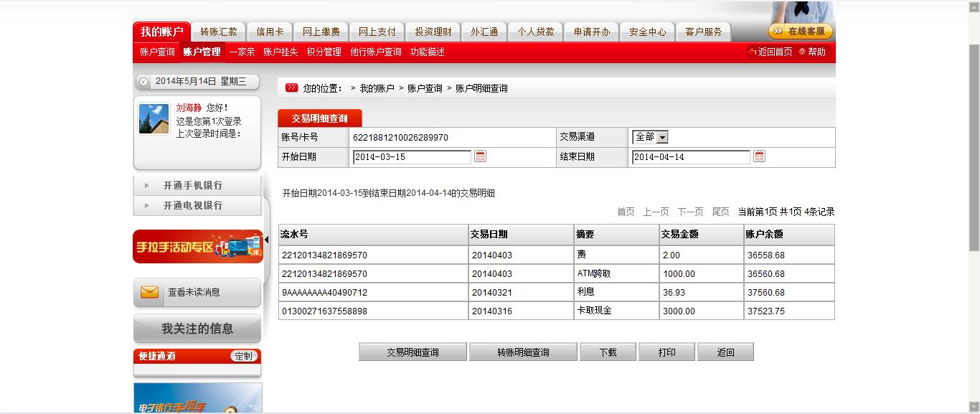Collapse the left sidebar with arrow handle

point(266,240)
